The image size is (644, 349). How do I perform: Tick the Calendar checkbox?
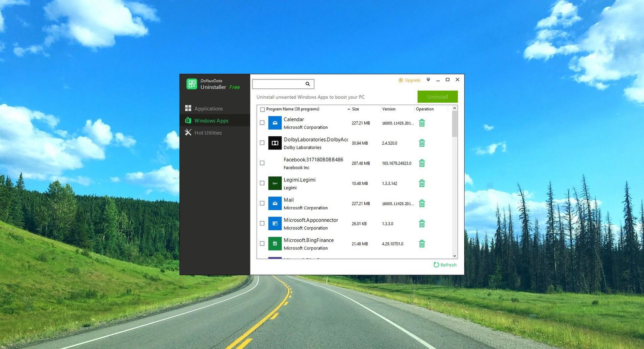(262, 123)
